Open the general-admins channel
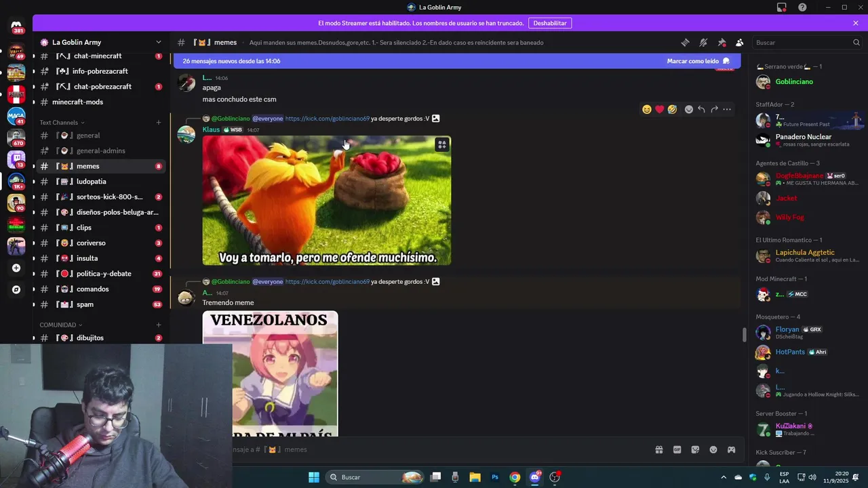This screenshot has width=868, height=488. pos(101,150)
